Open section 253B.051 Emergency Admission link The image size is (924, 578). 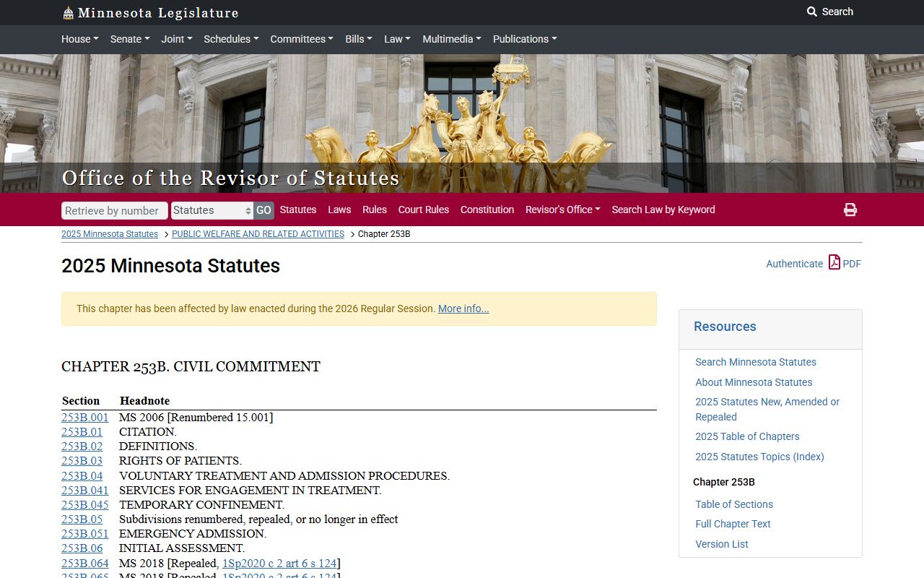85,533
